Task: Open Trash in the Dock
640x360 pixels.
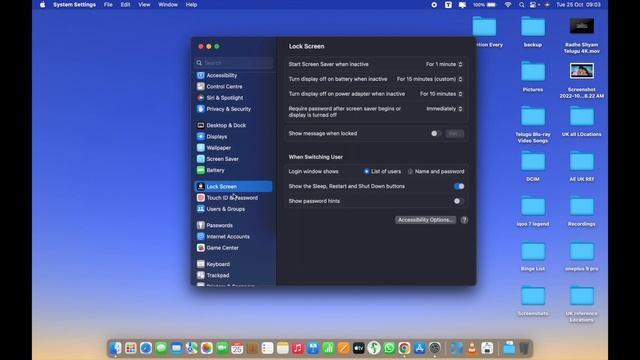Action: (524, 348)
